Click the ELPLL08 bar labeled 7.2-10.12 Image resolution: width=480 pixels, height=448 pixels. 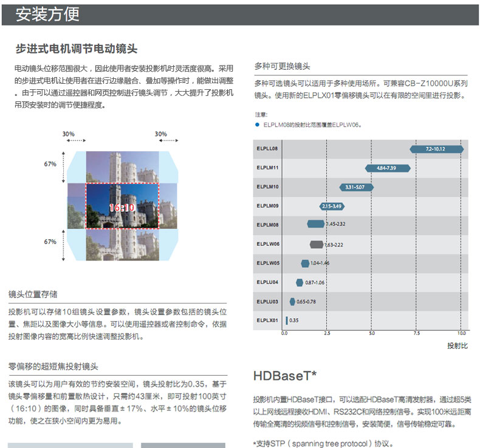point(436,149)
